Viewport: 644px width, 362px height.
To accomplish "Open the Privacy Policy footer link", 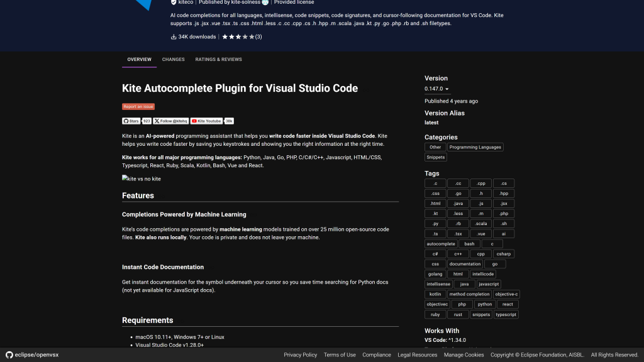I will (x=300, y=355).
